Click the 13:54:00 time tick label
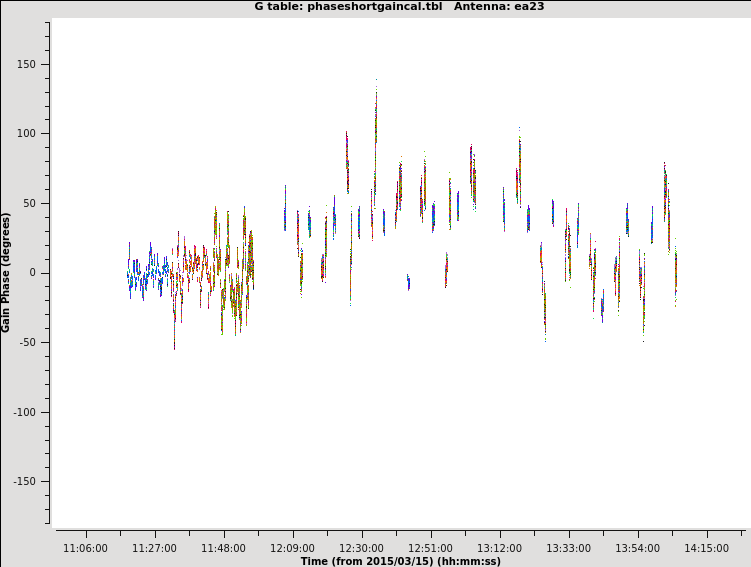The image size is (751, 567). coord(637,548)
